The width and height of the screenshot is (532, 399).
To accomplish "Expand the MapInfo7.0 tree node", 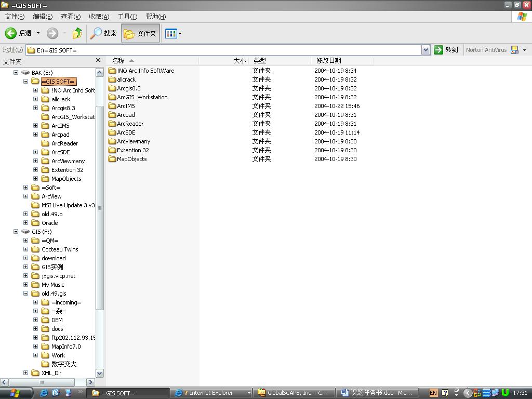I will click(35, 346).
